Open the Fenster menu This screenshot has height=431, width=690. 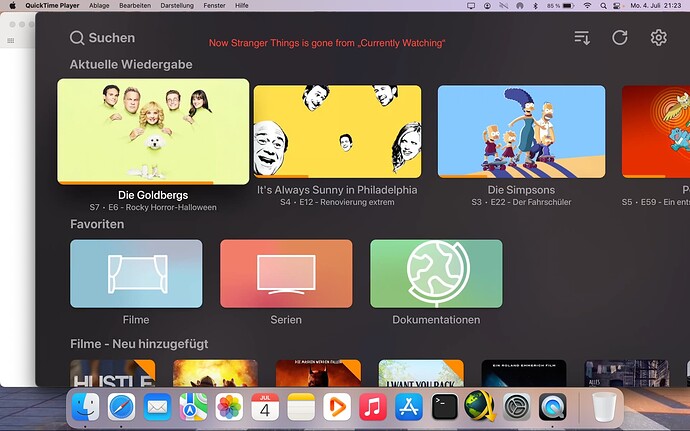(x=214, y=6)
